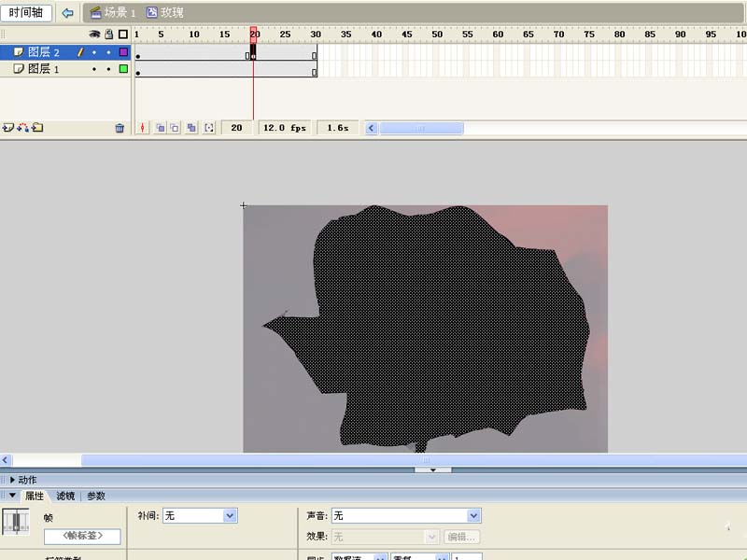Switch to the 参数 parameters tab
747x560 pixels.
point(96,496)
